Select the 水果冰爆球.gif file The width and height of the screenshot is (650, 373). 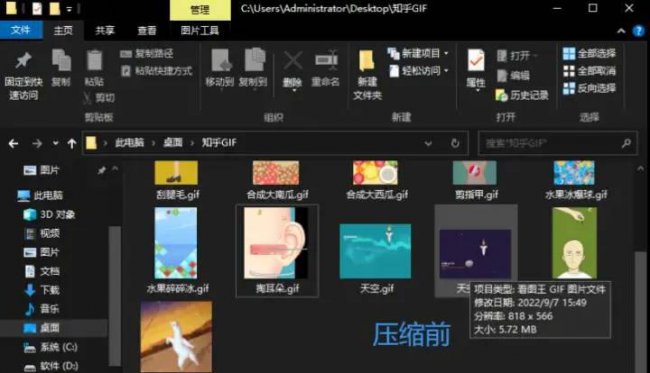[x=575, y=180]
